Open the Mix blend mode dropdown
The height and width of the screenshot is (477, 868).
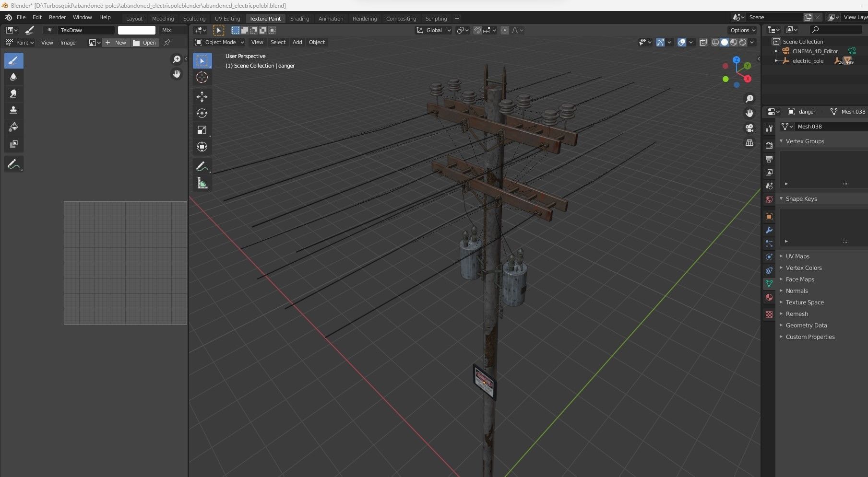pyautogui.click(x=173, y=30)
